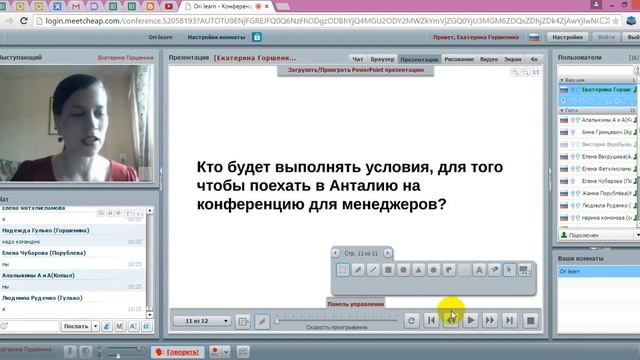Image resolution: width=640 pixels, height=360 pixels.
Task: Switch to the Видео tab
Action: pyautogui.click(x=489, y=59)
